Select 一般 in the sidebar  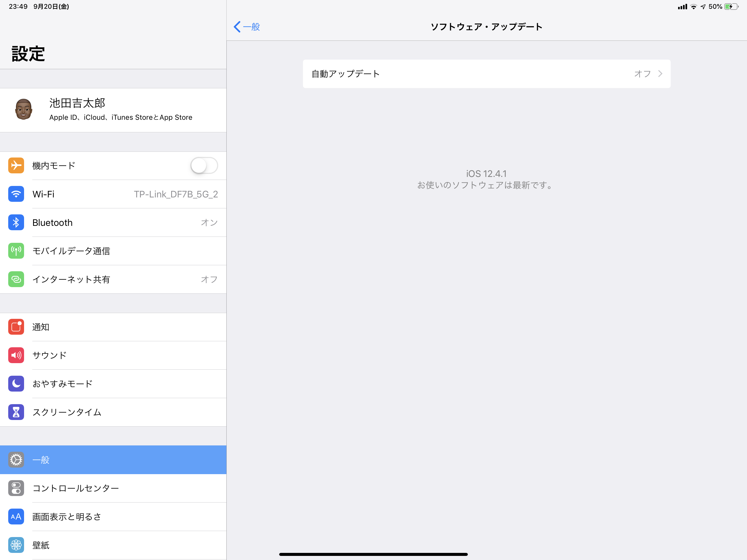113,460
